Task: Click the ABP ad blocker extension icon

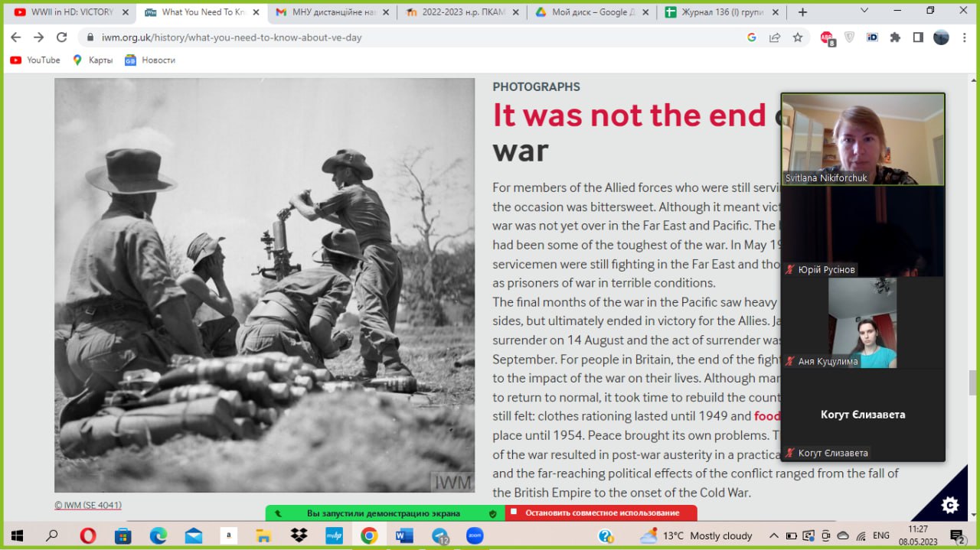Action: 827,38
